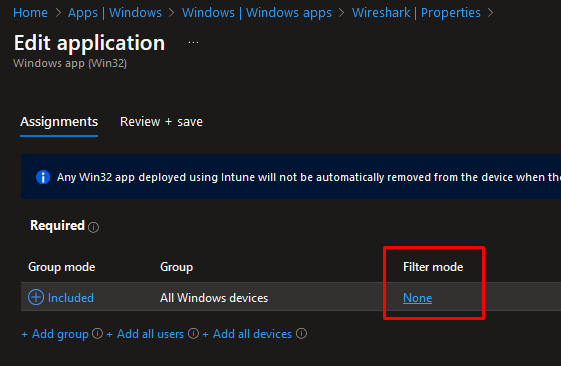
Task: Click the Win32 app removal info banner text
Action: point(309,177)
